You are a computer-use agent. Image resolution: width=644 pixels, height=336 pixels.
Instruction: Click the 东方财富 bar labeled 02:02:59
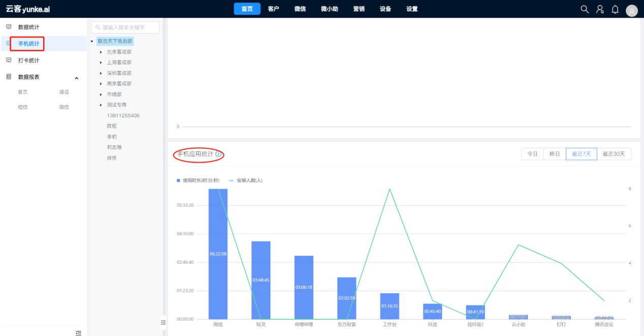pyautogui.click(x=347, y=298)
